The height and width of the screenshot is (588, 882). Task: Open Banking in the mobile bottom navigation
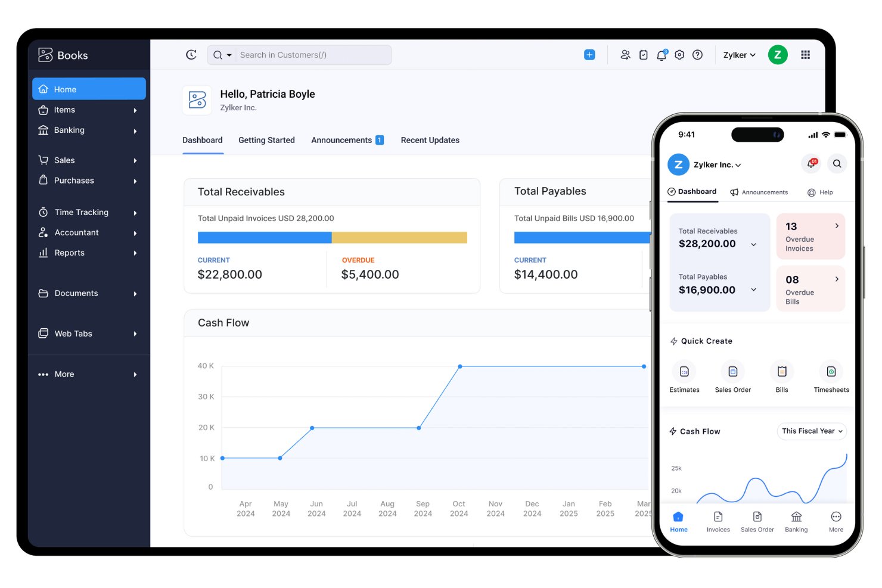coord(796,521)
